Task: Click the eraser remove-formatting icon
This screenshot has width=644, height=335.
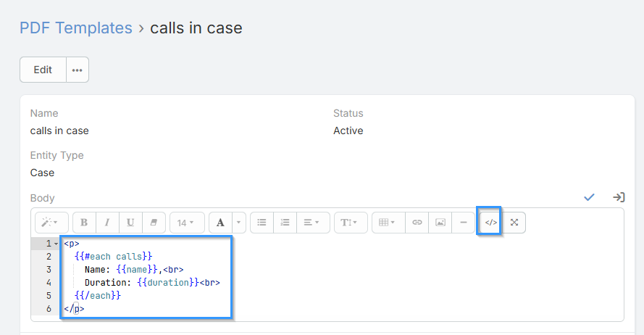Action: point(154,223)
